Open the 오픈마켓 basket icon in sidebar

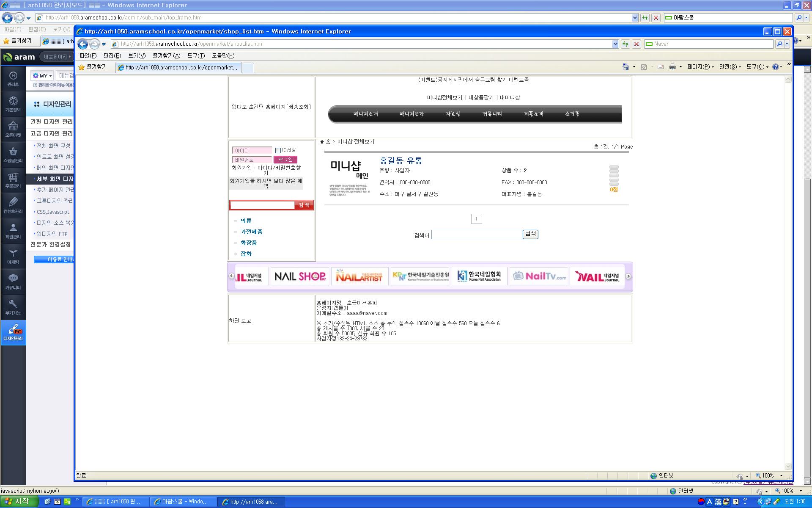point(13,129)
